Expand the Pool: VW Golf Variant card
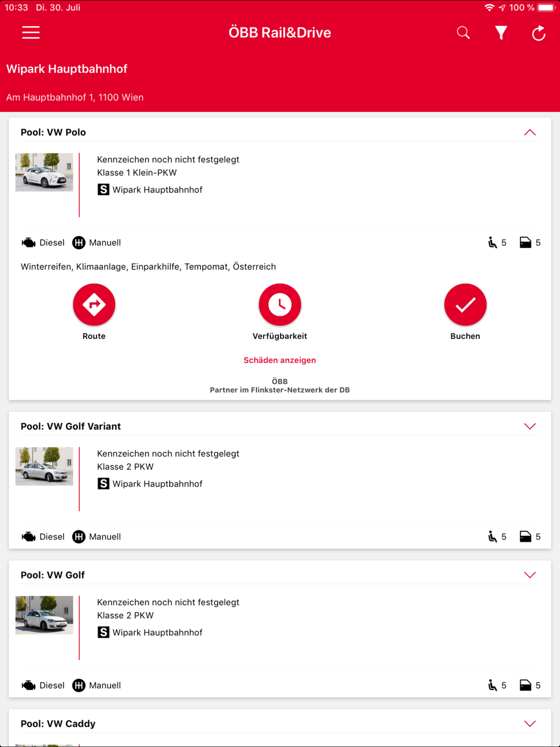560x747 pixels. 530,426
